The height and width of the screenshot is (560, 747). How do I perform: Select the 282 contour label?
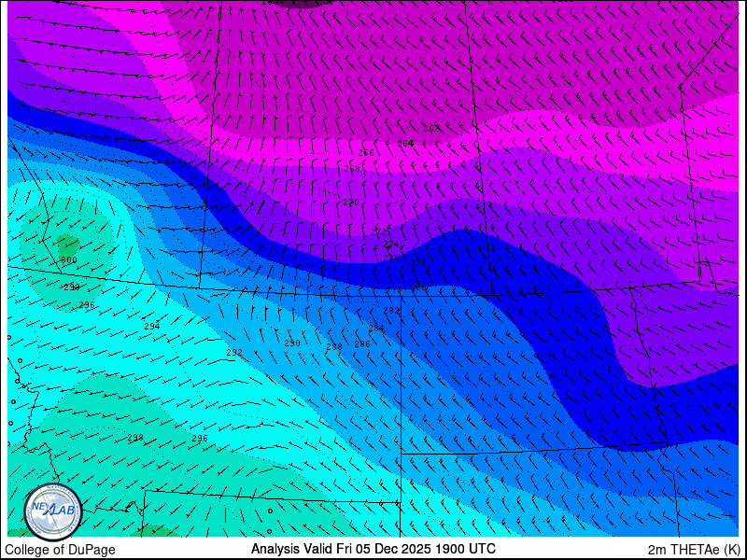391,311
